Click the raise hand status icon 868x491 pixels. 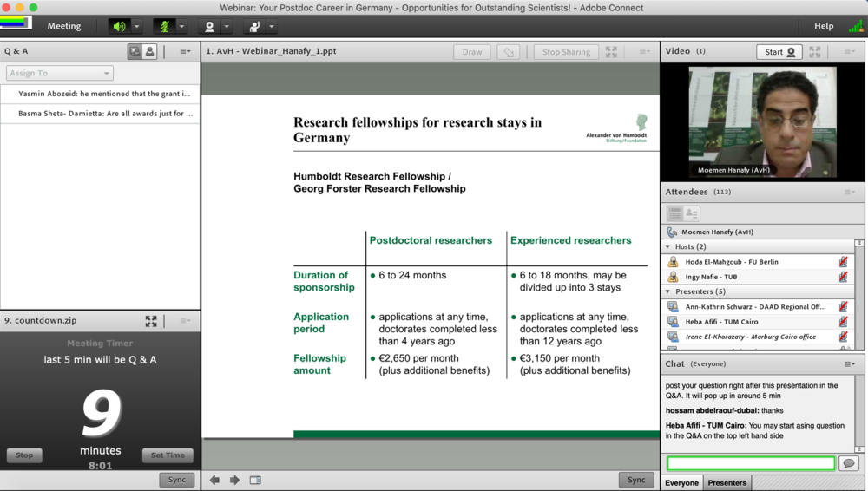(254, 26)
